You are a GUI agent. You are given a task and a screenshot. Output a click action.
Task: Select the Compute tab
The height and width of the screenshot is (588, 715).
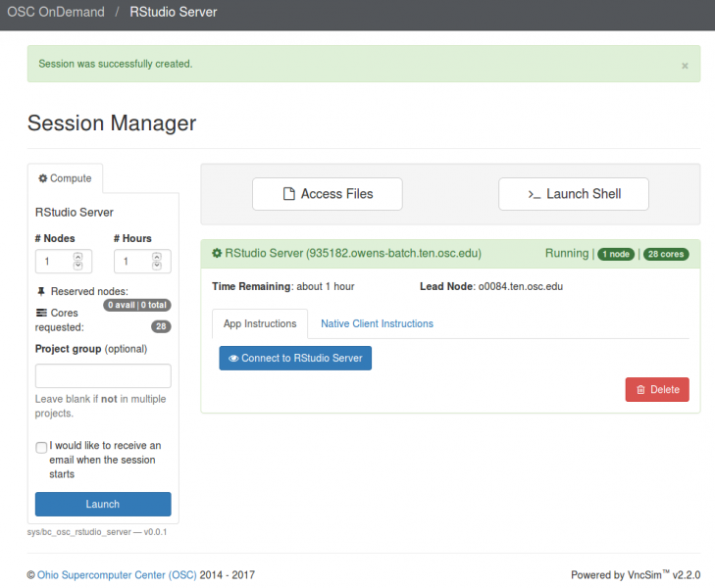(x=65, y=178)
